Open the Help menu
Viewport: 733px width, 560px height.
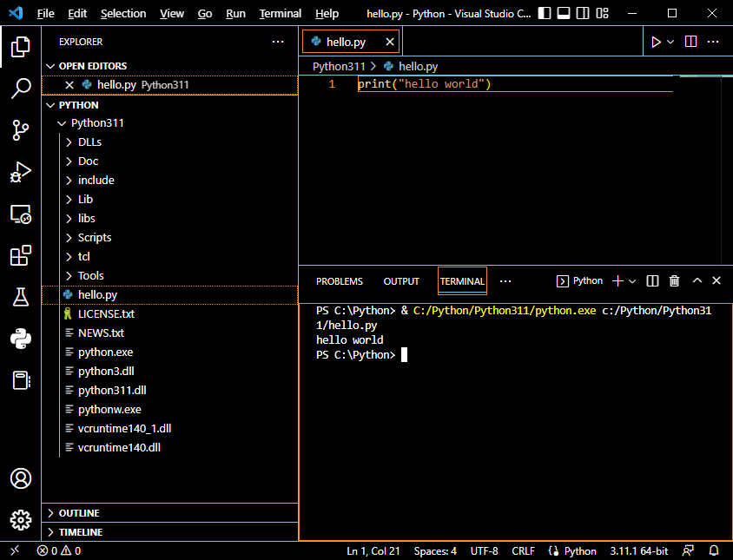click(x=327, y=14)
